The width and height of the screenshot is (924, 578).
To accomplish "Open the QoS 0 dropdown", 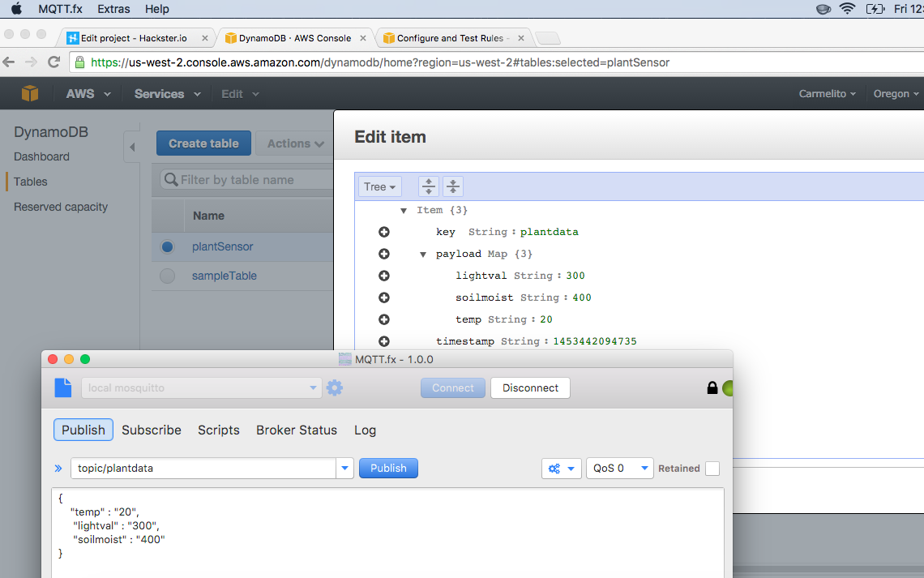I will (620, 469).
